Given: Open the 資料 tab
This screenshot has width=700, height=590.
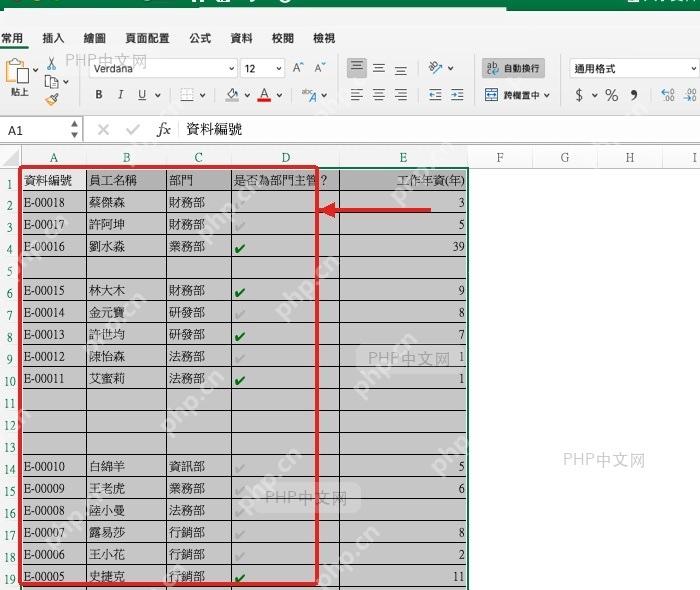Looking at the screenshot, I should point(242,38).
